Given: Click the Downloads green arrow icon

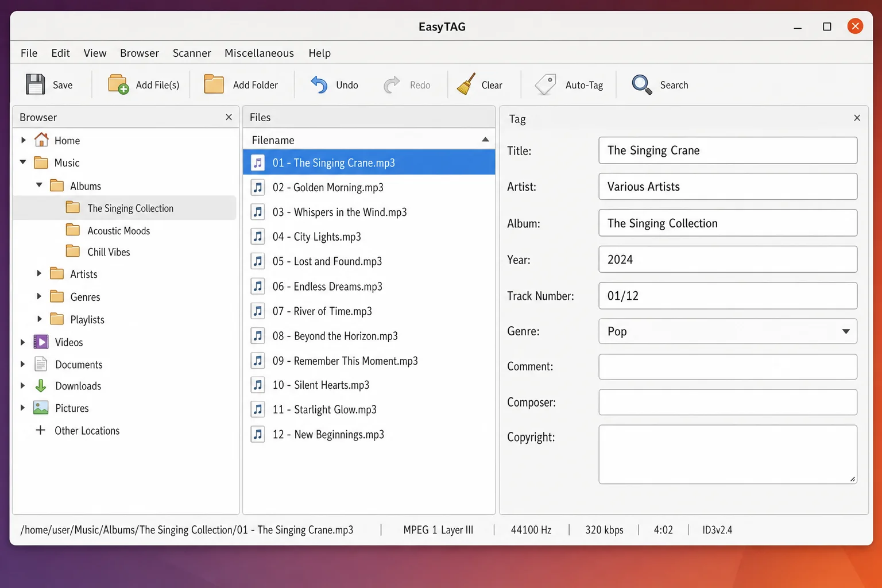Looking at the screenshot, I should point(41,386).
